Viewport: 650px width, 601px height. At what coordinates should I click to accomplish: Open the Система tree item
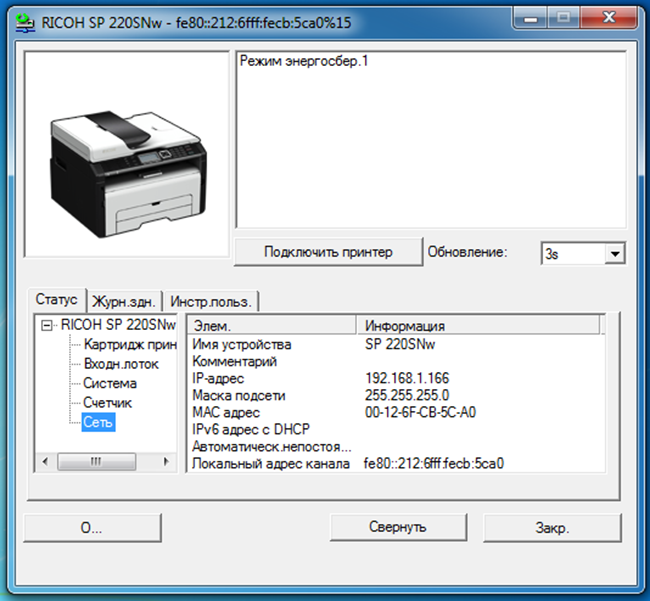click(x=110, y=383)
